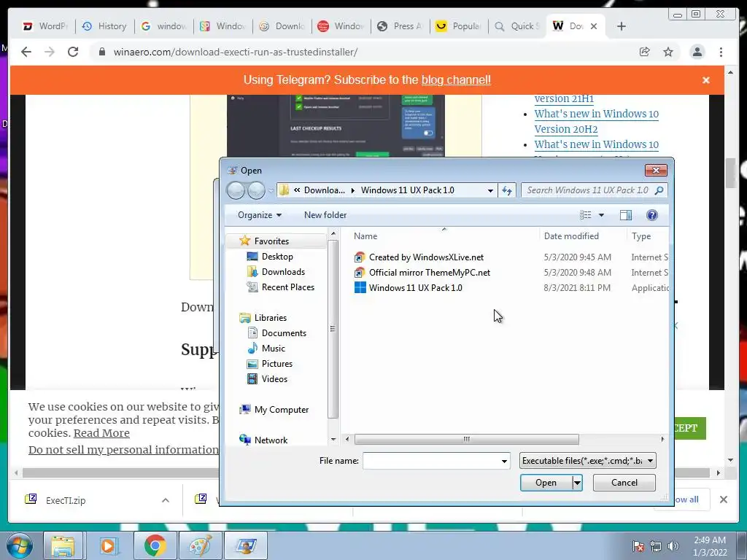
Task: Select Desktop in Favorites
Action: pyautogui.click(x=277, y=257)
